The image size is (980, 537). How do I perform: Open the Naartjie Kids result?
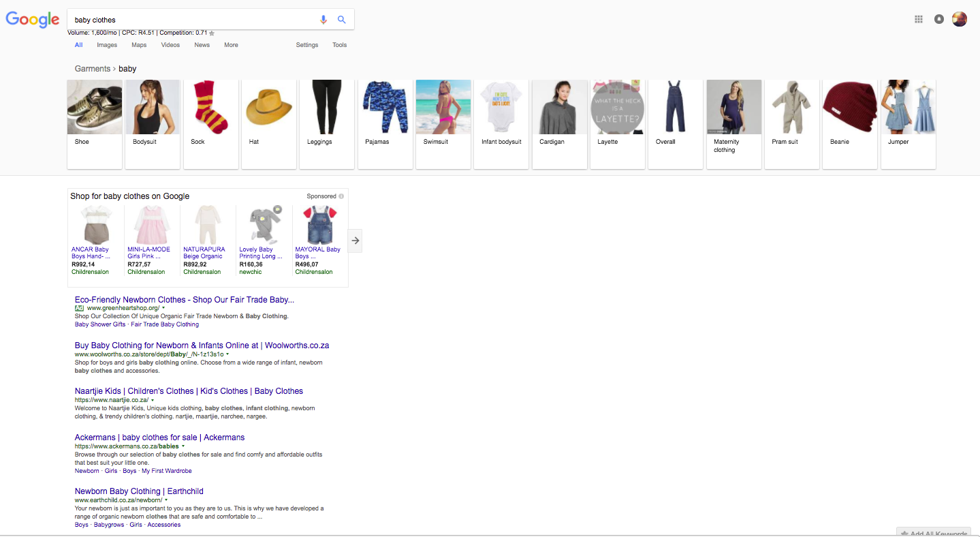pos(189,391)
